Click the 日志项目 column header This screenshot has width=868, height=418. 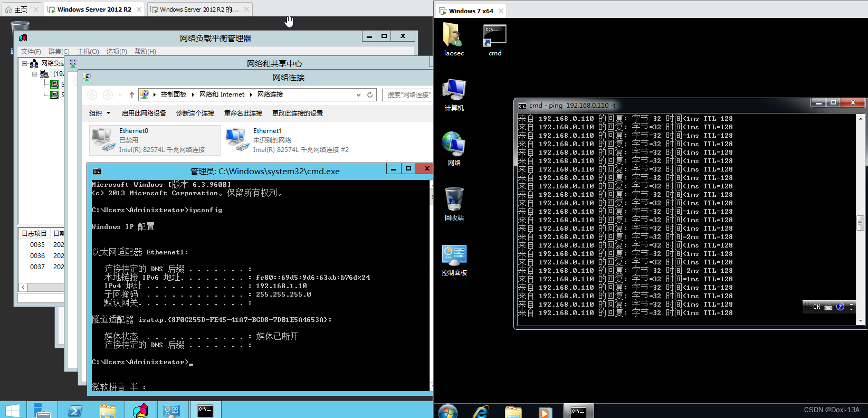(x=34, y=233)
